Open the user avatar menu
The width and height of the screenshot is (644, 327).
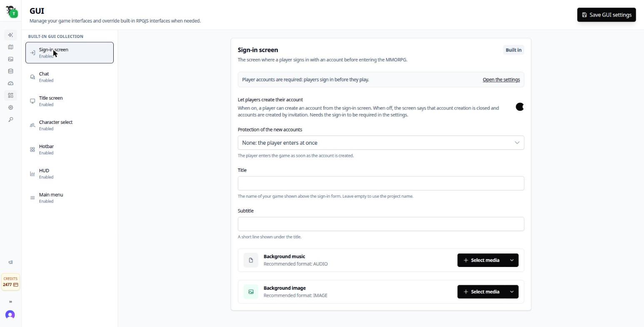(10, 315)
